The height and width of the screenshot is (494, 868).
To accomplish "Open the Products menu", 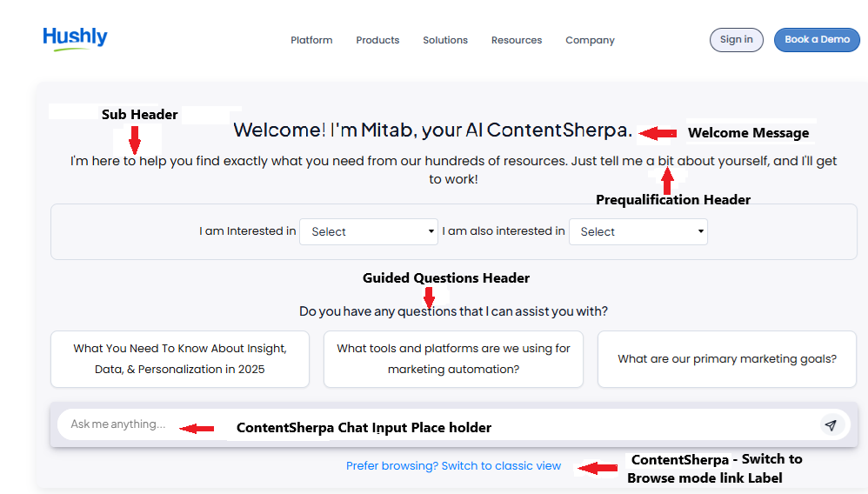I will pos(377,40).
